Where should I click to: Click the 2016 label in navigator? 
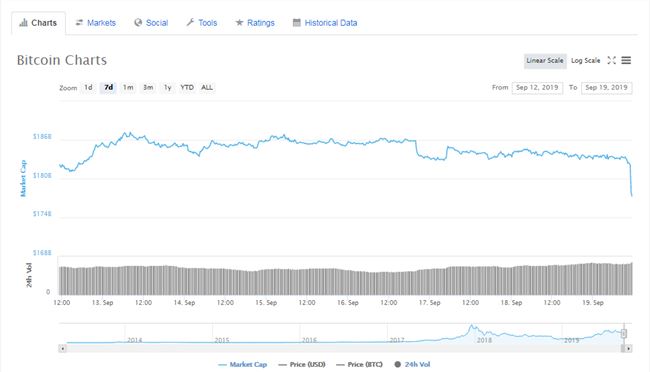[x=309, y=340]
